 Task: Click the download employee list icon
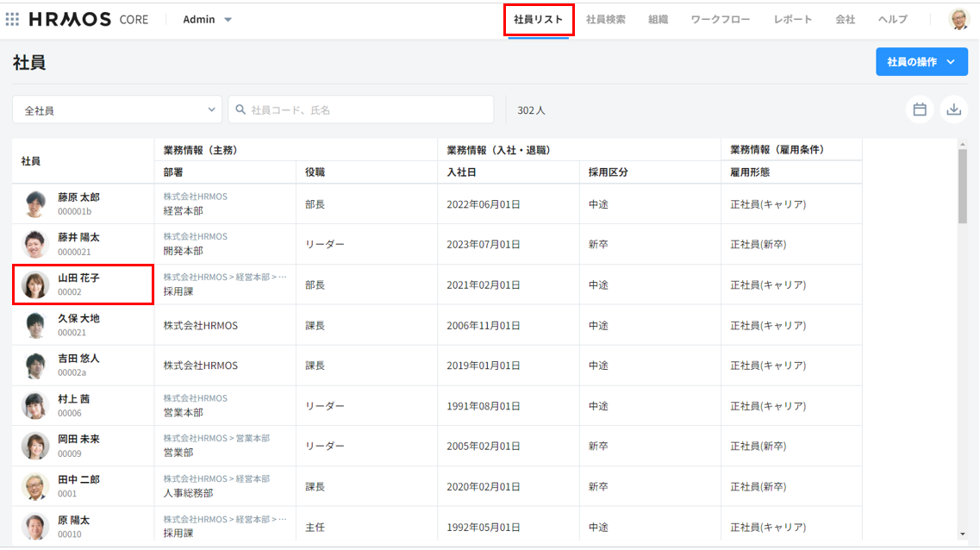pos(953,109)
